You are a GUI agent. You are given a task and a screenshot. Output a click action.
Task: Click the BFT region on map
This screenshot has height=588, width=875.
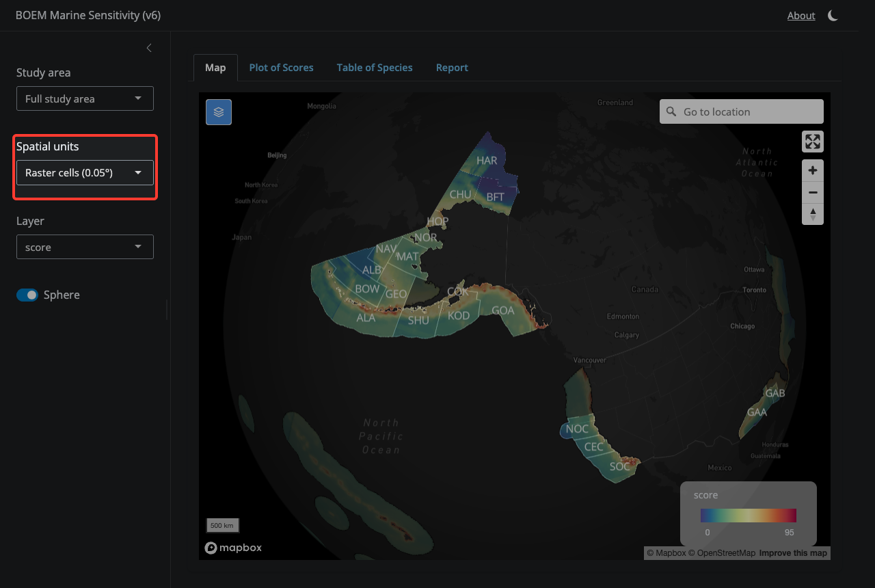pyautogui.click(x=495, y=197)
